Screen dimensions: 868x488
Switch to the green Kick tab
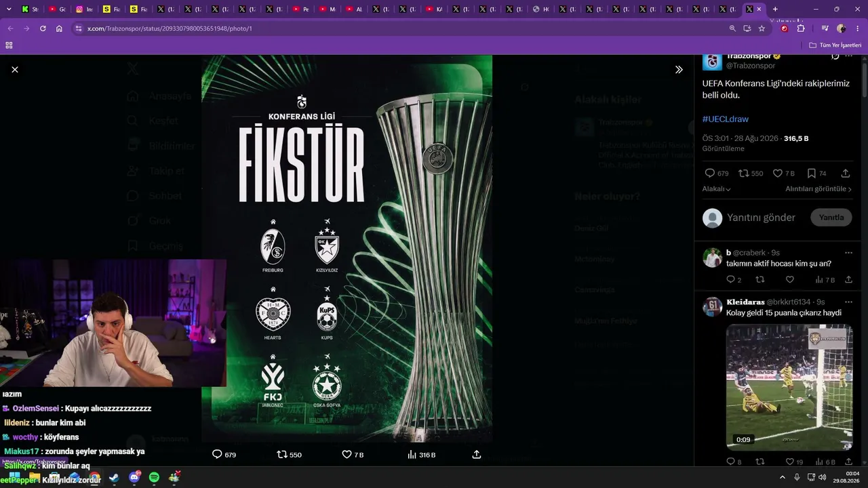tap(31, 9)
